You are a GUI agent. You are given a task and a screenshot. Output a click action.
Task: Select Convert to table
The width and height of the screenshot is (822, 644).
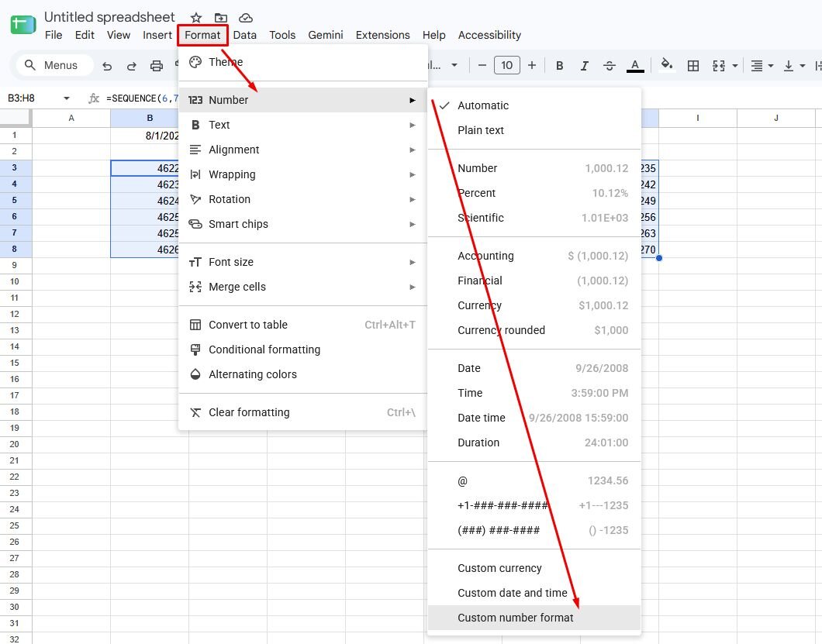pos(303,325)
